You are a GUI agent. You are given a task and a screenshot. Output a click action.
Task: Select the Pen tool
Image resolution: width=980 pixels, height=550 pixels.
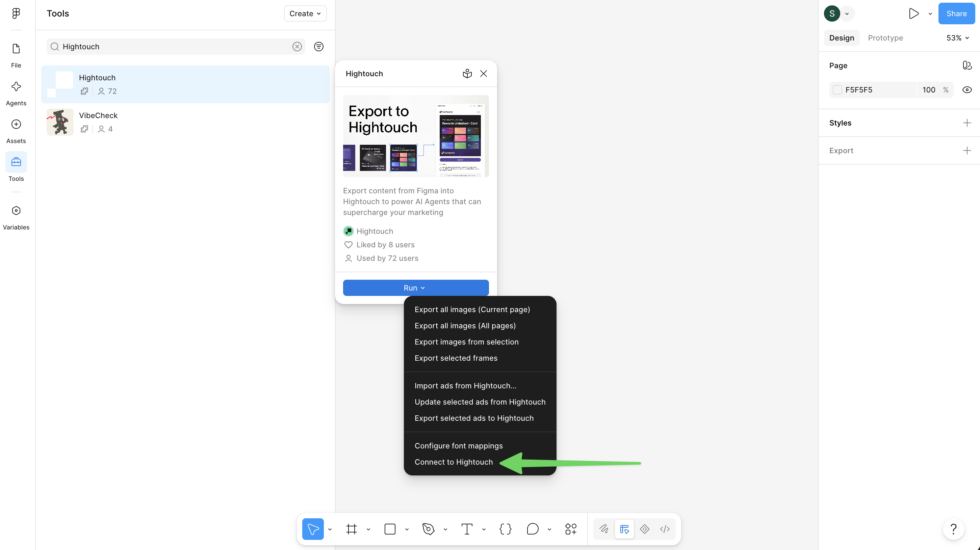428,529
